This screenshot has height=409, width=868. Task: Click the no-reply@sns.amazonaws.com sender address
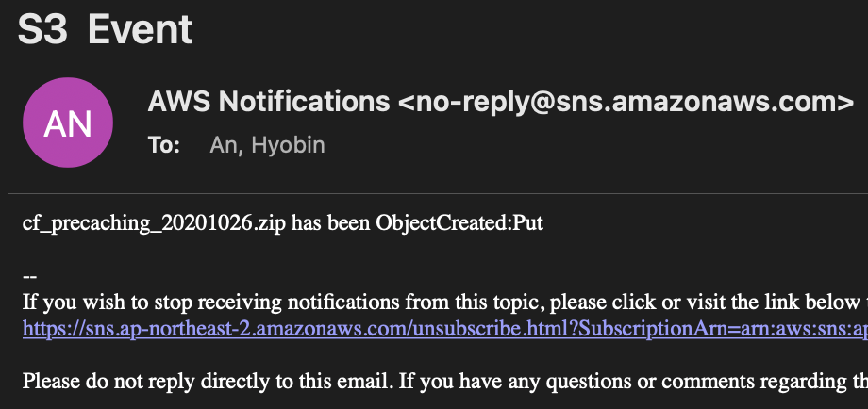coord(626,102)
